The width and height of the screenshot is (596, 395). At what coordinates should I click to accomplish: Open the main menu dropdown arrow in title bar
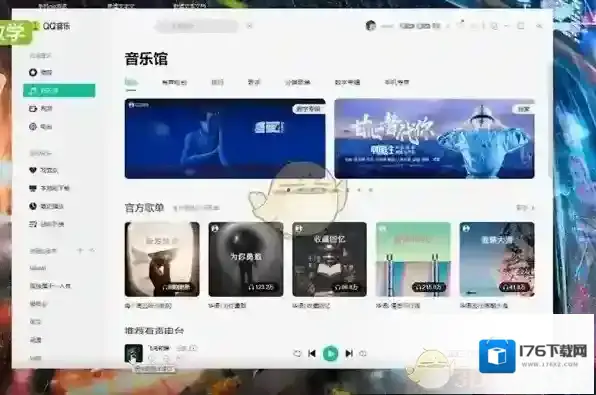(448, 26)
